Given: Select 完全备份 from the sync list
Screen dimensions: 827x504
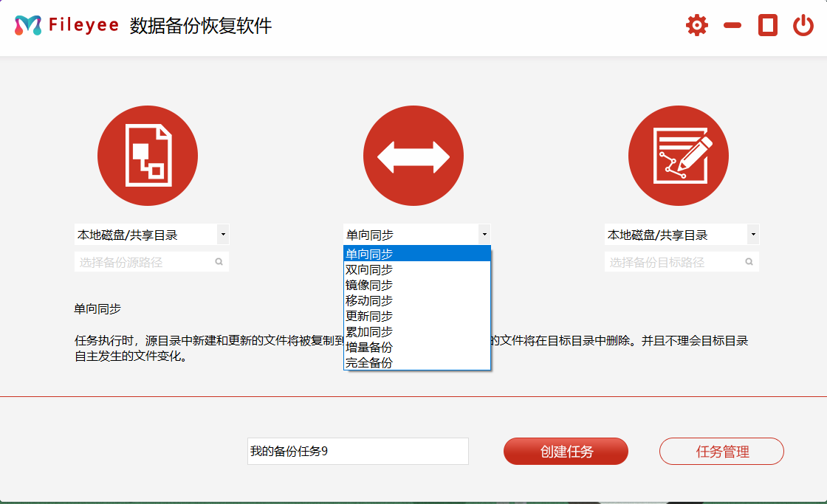Looking at the screenshot, I should [369, 362].
